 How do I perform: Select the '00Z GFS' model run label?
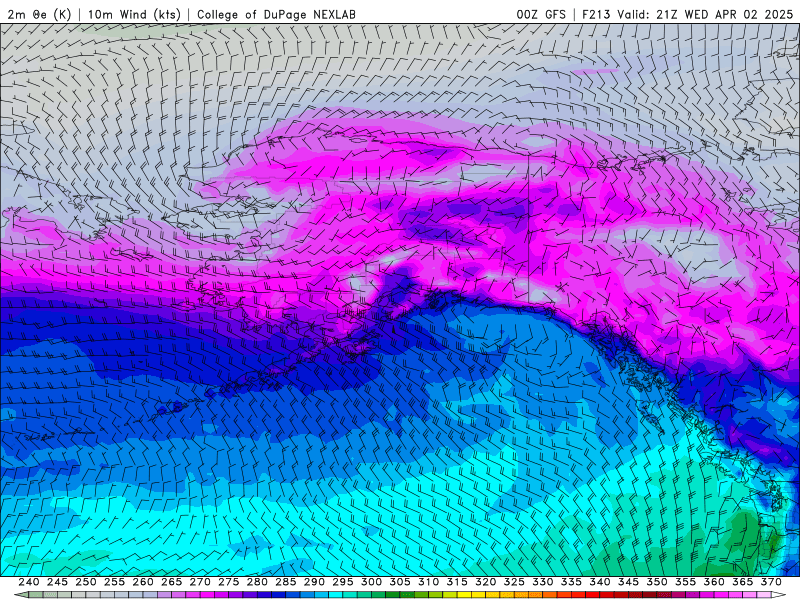click(541, 14)
